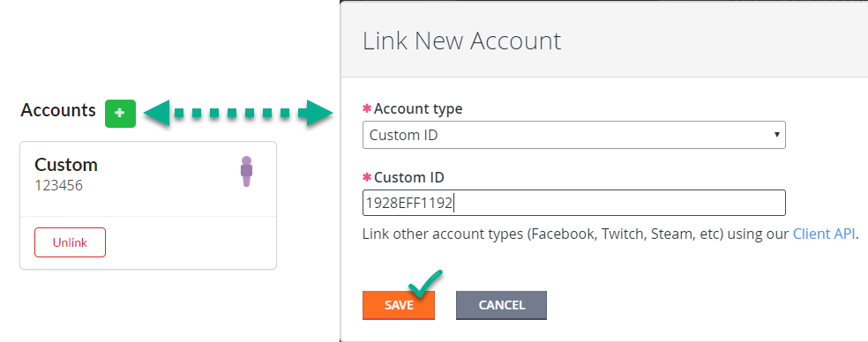Click the dropdown arrow in Account type

[776, 135]
